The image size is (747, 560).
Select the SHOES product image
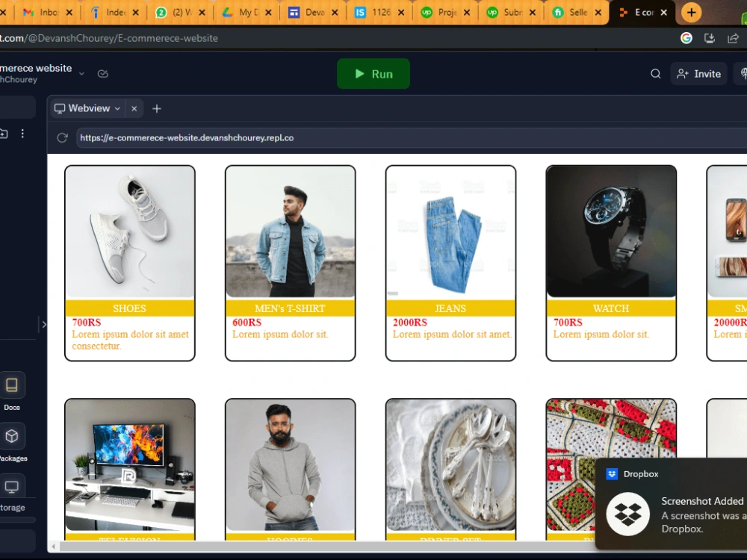[x=129, y=232]
